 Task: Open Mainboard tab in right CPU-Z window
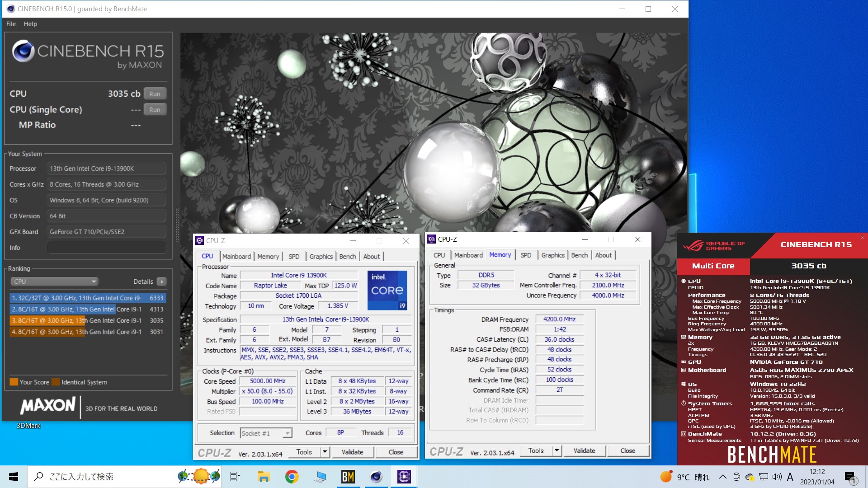[x=468, y=255]
